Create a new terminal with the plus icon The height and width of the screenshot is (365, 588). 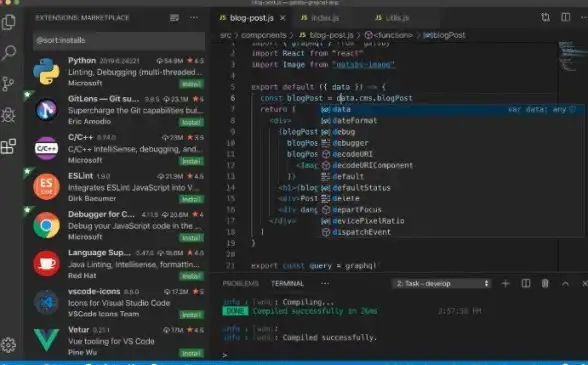click(506, 284)
